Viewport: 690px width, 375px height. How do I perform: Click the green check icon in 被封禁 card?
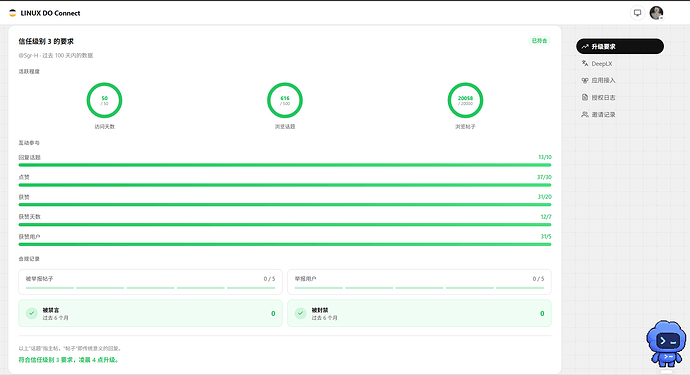(x=301, y=313)
